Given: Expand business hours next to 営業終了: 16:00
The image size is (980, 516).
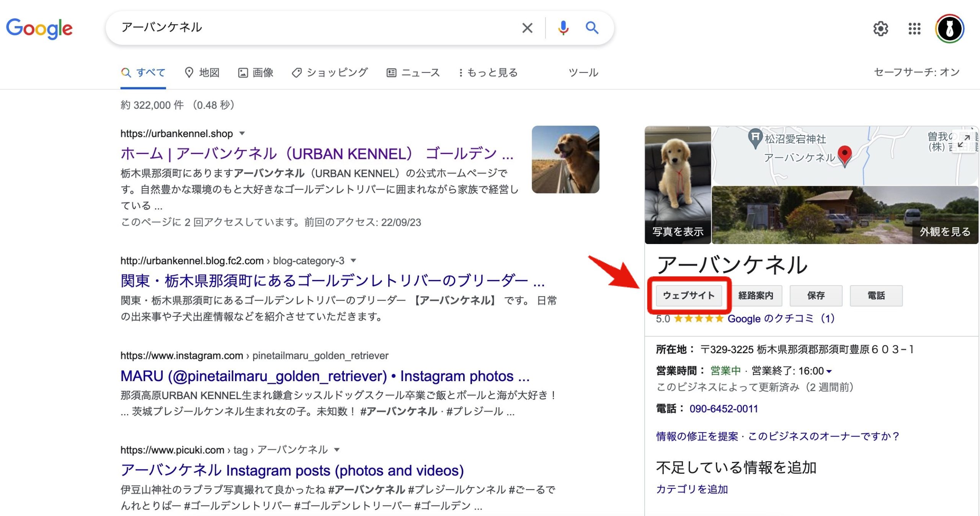Looking at the screenshot, I should pos(829,371).
